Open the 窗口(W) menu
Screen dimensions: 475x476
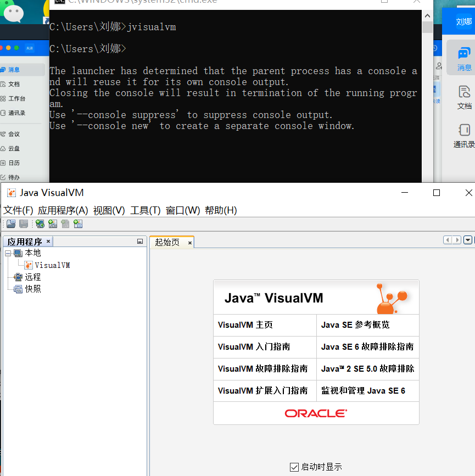tap(183, 210)
